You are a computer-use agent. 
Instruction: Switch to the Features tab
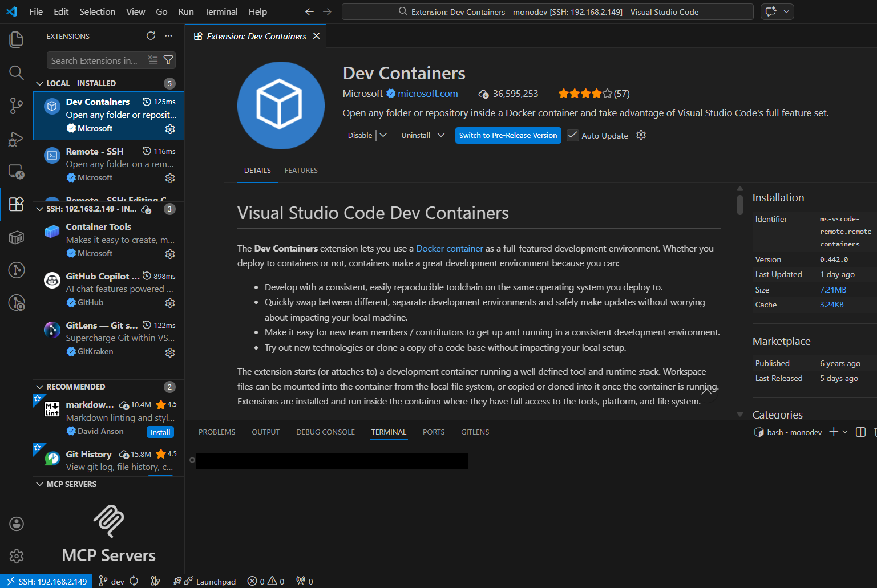pos(301,170)
